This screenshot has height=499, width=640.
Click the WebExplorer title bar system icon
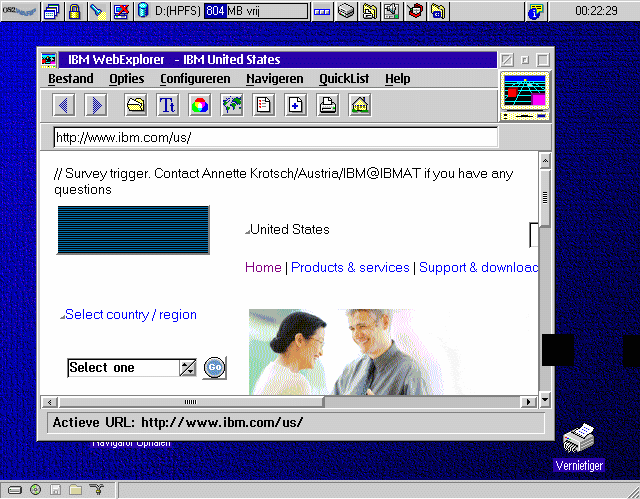(49, 60)
